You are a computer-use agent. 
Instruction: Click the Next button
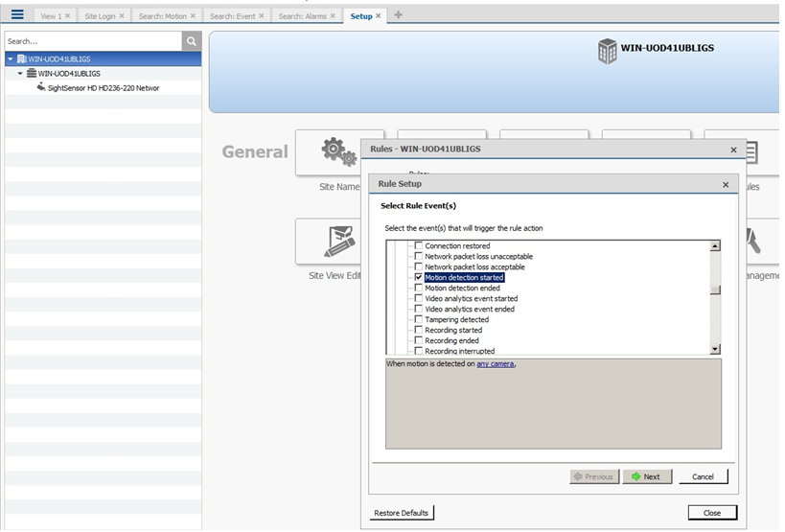(x=647, y=476)
